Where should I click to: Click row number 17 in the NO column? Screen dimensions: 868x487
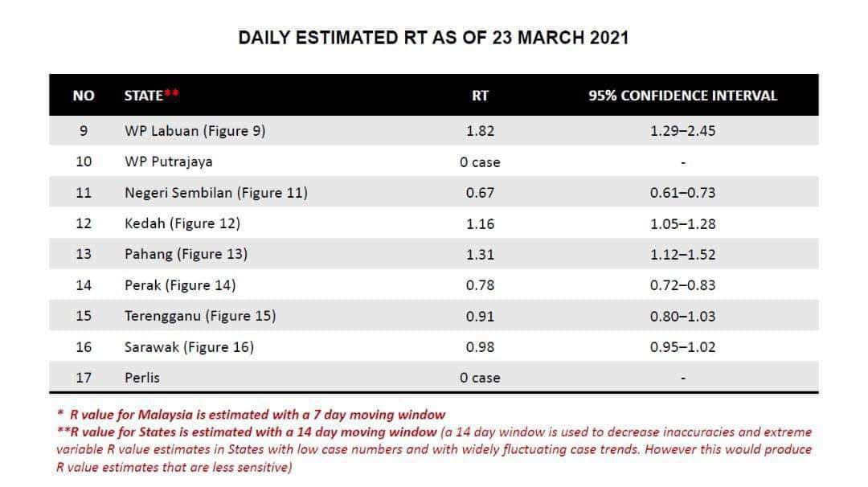click(x=84, y=378)
